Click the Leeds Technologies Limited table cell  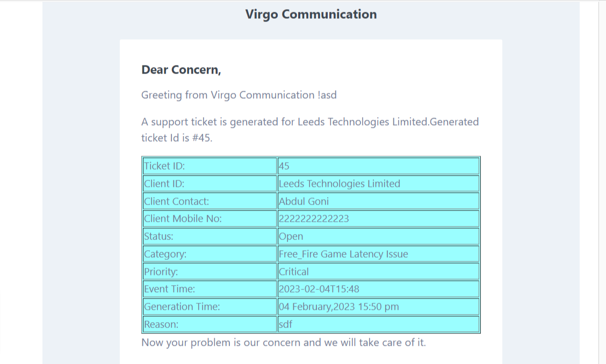tap(378, 184)
